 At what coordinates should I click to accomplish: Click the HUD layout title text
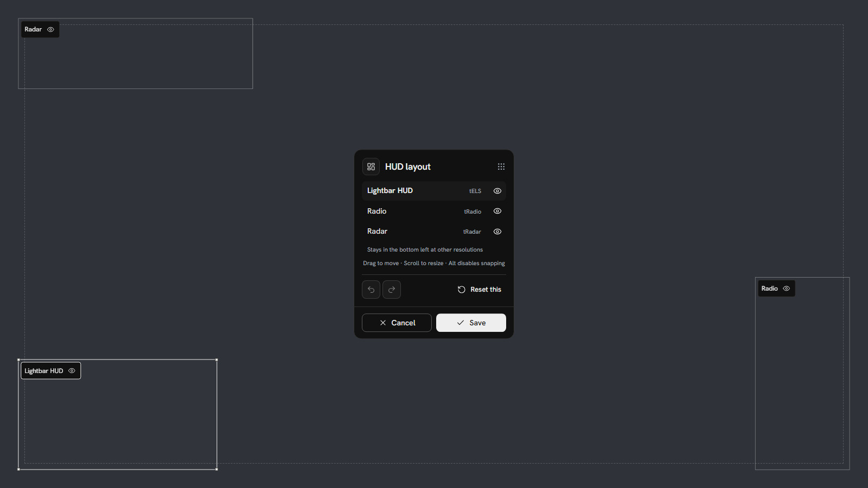click(x=408, y=166)
